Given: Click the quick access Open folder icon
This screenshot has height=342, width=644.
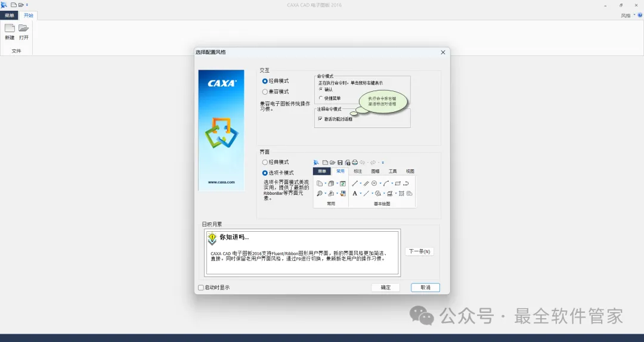Looking at the screenshot, I should tap(21, 5).
